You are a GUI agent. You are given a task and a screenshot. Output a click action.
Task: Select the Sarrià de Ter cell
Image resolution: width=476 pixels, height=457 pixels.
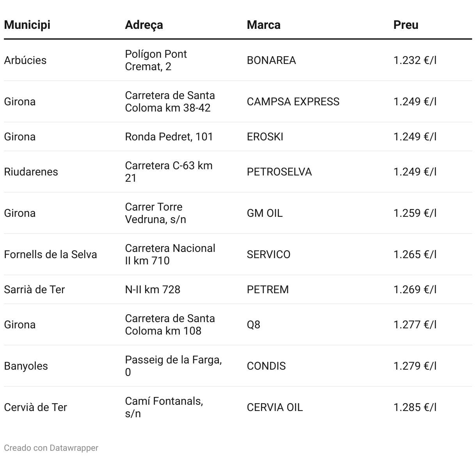click(34, 290)
